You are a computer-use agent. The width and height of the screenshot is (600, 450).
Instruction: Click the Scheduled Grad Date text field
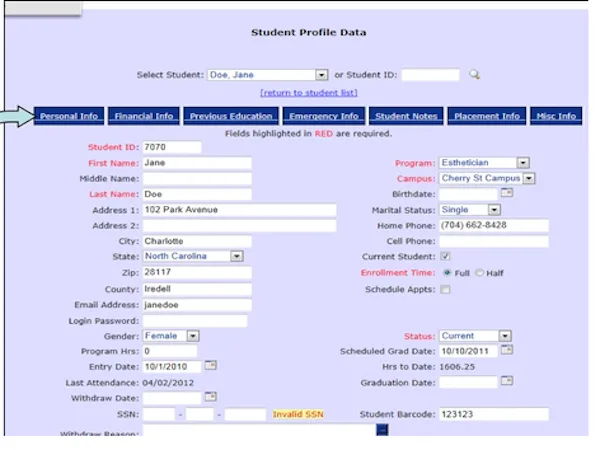pos(468,351)
